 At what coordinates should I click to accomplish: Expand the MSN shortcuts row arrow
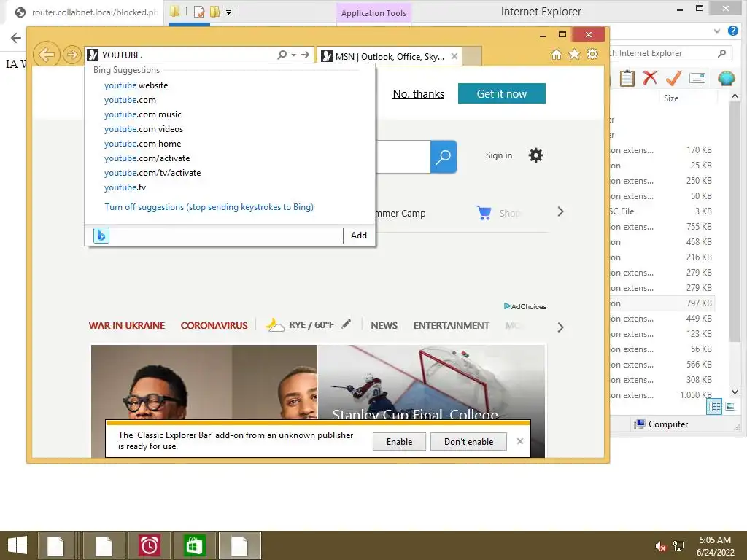[x=561, y=212]
